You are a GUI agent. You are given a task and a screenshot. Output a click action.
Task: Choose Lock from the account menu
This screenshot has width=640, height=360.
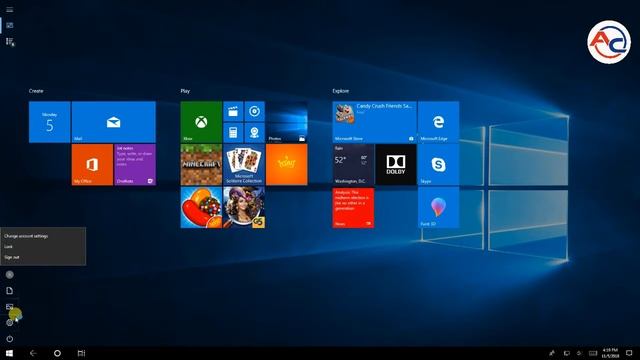[43, 247]
